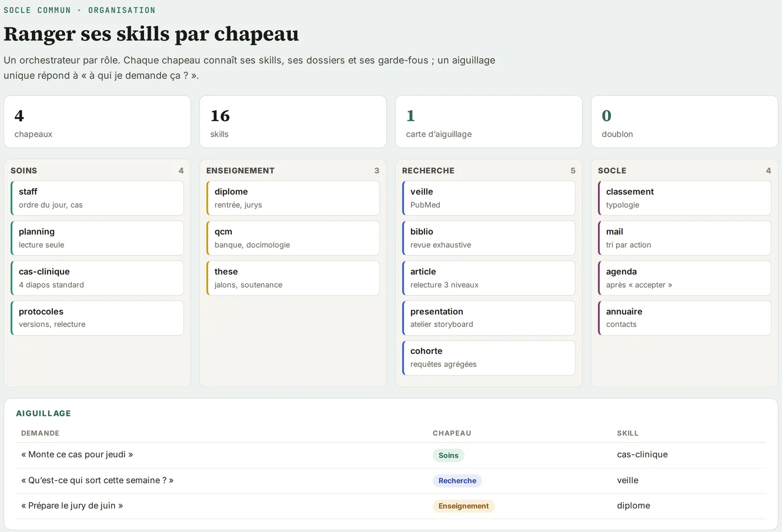
Task: Select the « Monte ce cas pour jeudi » row
Action: pos(391,455)
